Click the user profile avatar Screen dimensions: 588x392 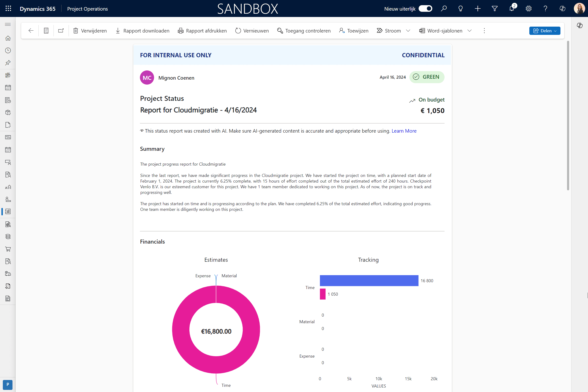click(579, 8)
